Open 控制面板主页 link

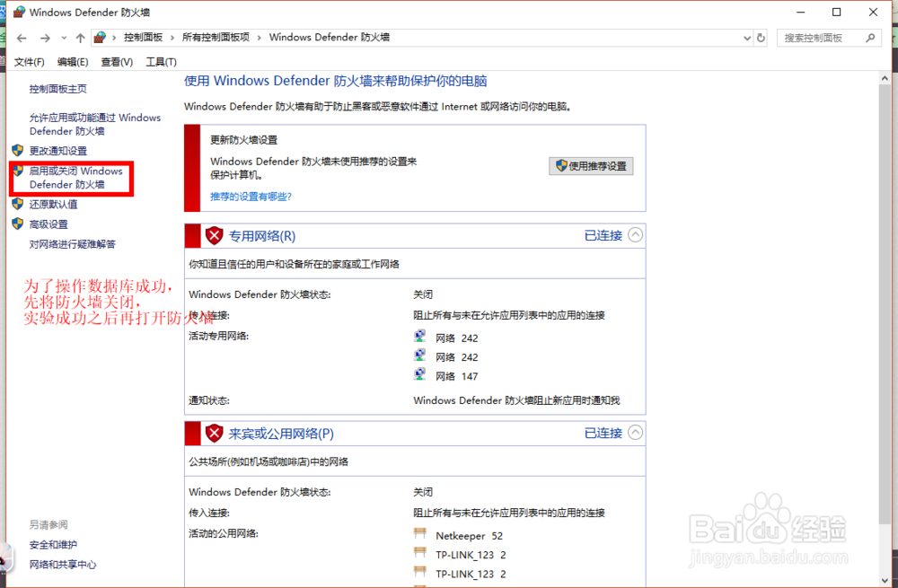pyautogui.click(x=57, y=89)
